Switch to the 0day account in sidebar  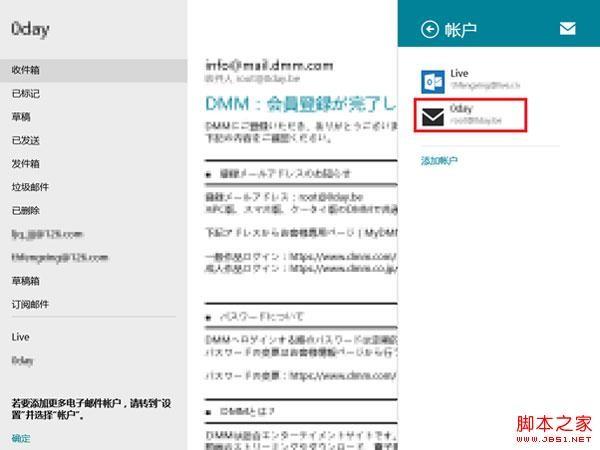(x=22, y=360)
